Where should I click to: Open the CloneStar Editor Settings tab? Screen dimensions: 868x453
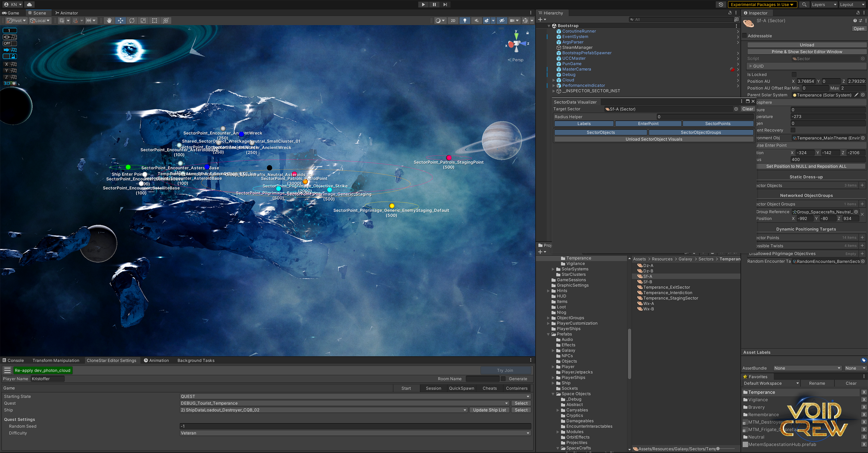[x=111, y=360]
